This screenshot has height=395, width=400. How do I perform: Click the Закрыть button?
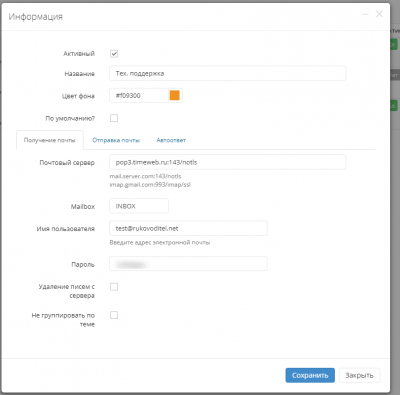(x=359, y=375)
